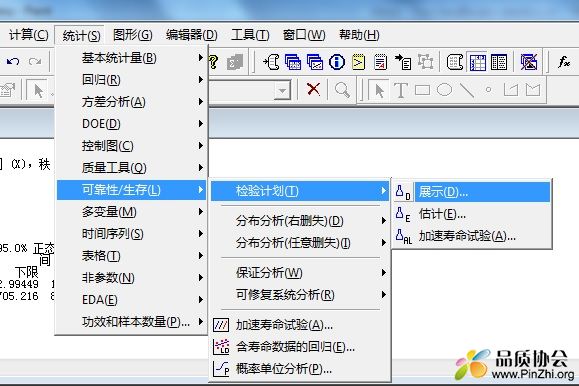The height and width of the screenshot is (386, 579).
Task: Expand 基本统计量(B) submenu
Action: (x=132, y=58)
